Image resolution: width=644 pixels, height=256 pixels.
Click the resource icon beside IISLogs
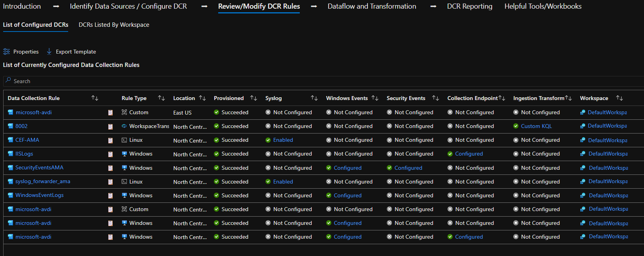[x=11, y=154]
